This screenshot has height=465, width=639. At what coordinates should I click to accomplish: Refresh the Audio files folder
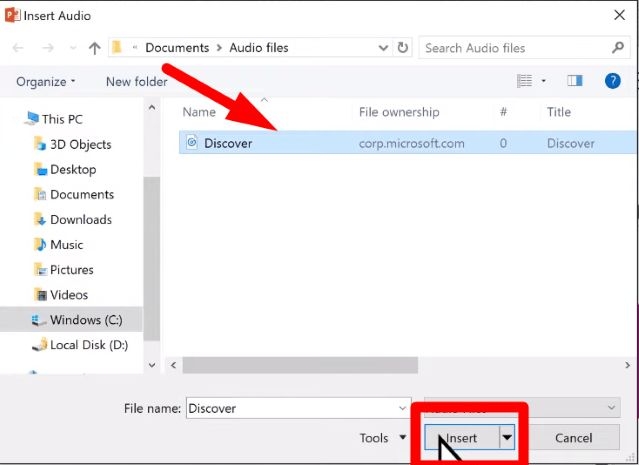click(x=403, y=48)
